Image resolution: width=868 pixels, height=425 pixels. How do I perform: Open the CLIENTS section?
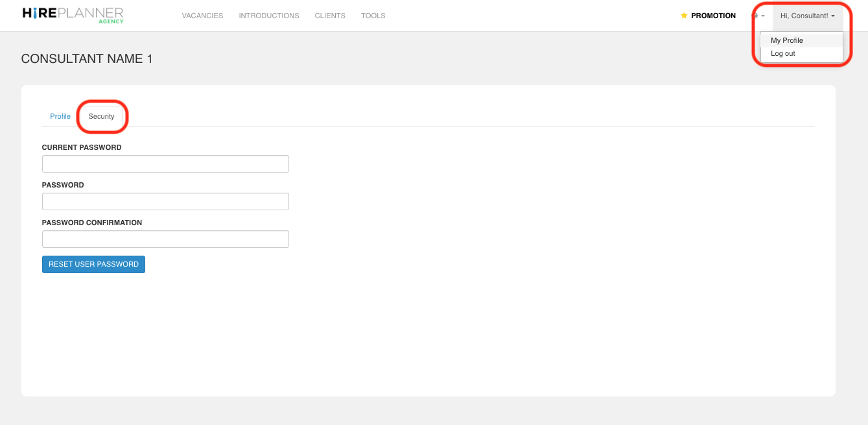[330, 16]
